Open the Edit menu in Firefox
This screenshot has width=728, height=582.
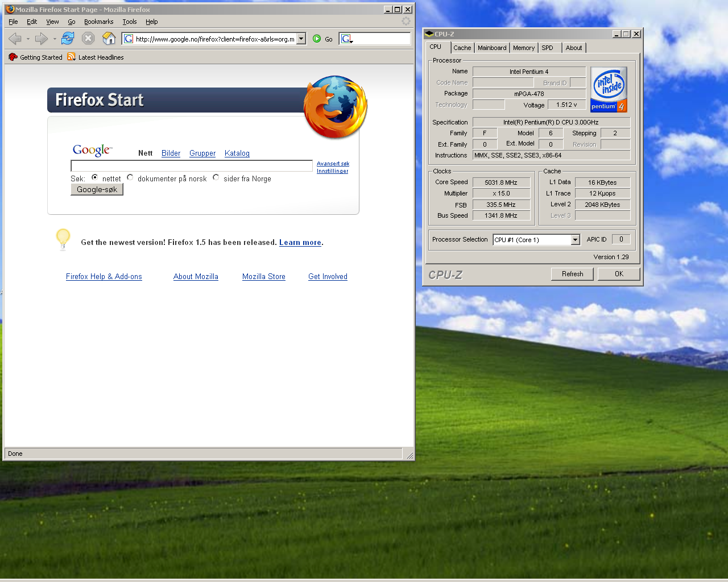32,22
